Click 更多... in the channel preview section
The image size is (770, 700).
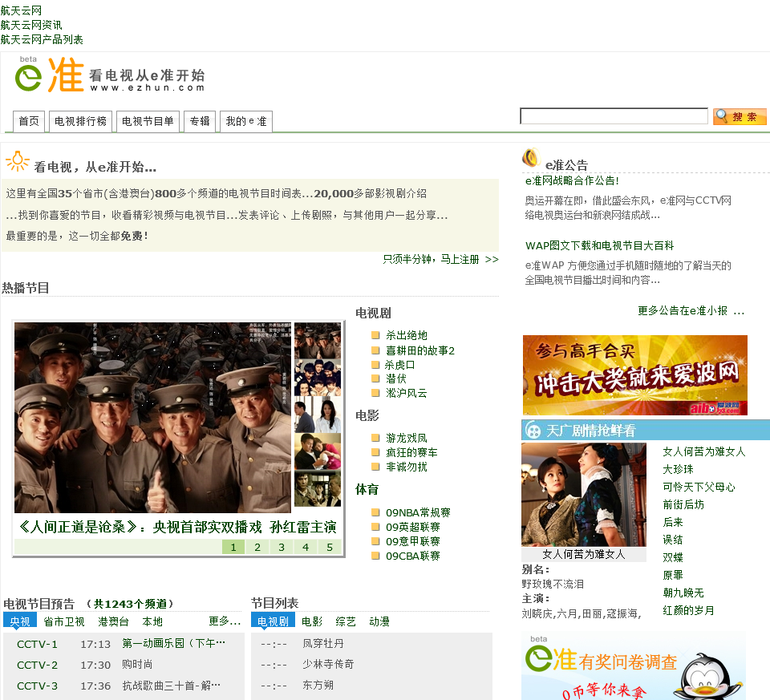[x=225, y=621]
